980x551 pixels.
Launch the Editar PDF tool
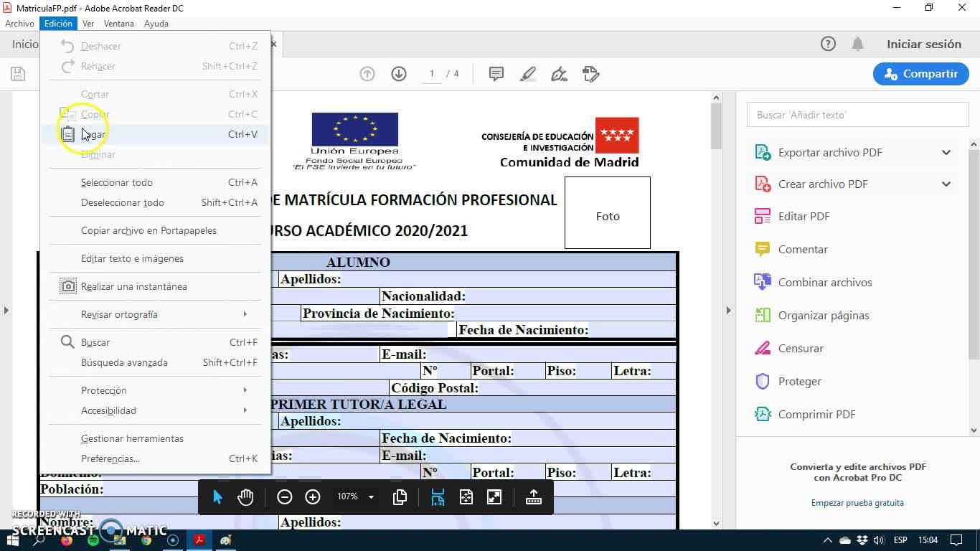[804, 216]
